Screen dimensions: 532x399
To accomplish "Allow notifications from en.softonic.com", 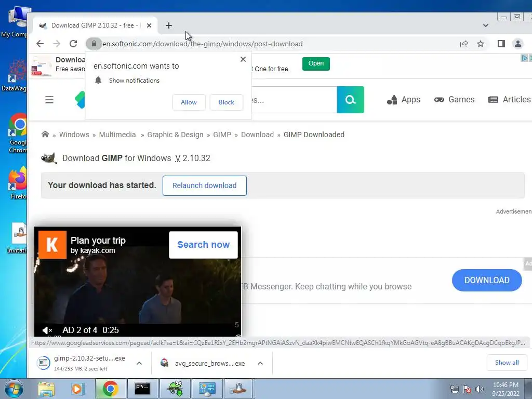I will point(189,102).
